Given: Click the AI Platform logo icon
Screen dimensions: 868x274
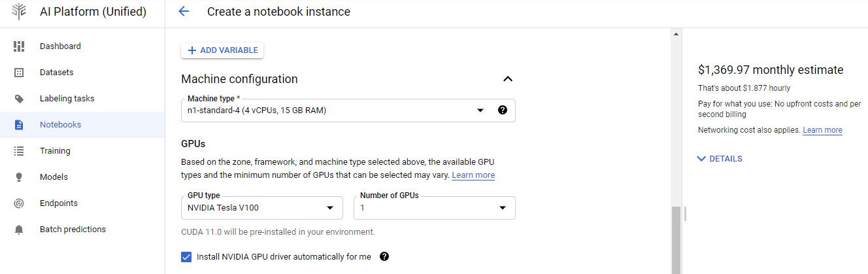Looking at the screenshot, I should (20, 12).
